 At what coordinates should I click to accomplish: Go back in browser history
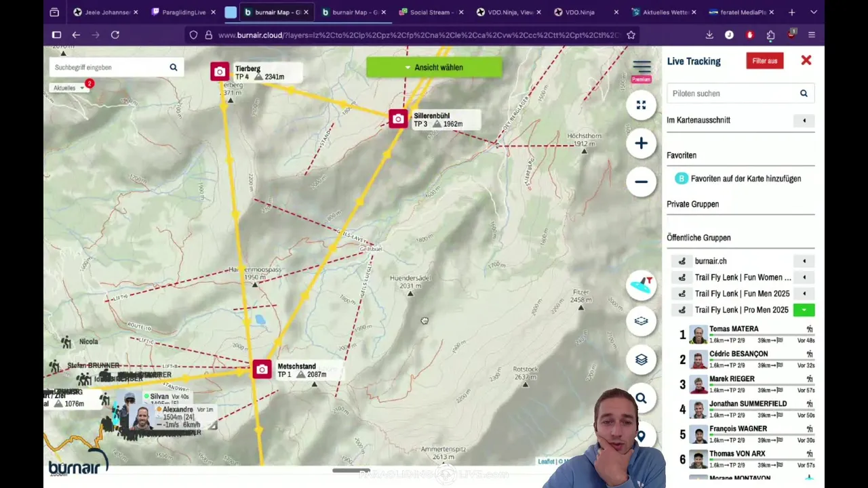(x=76, y=35)
